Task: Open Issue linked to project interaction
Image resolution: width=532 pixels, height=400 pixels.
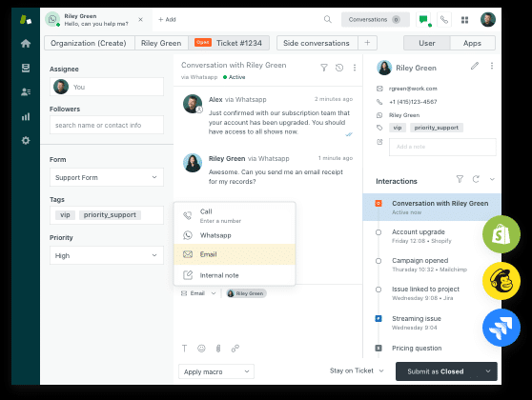Action: pyautogui.click(x=425, y=293)
